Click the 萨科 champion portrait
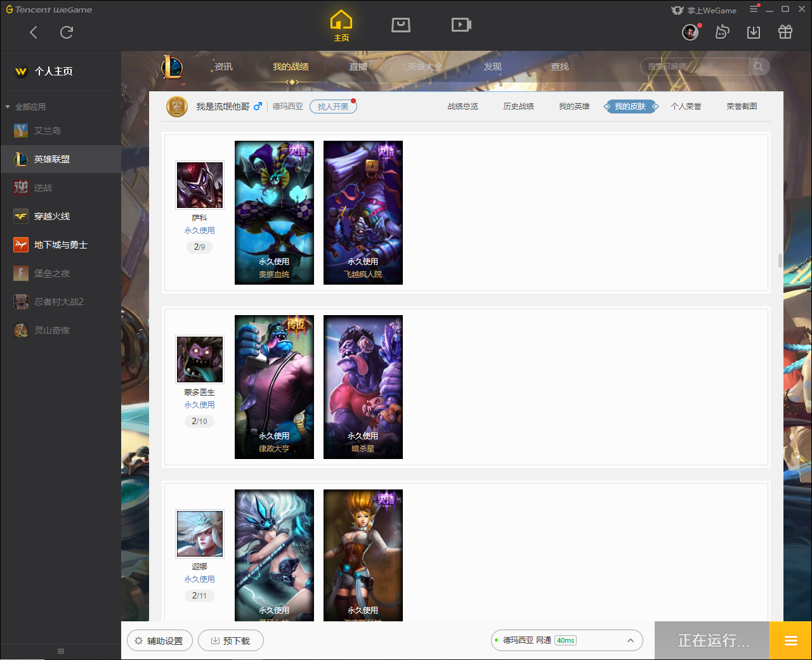Viewport: 812px width, 660px height. (x=200, y=185)
